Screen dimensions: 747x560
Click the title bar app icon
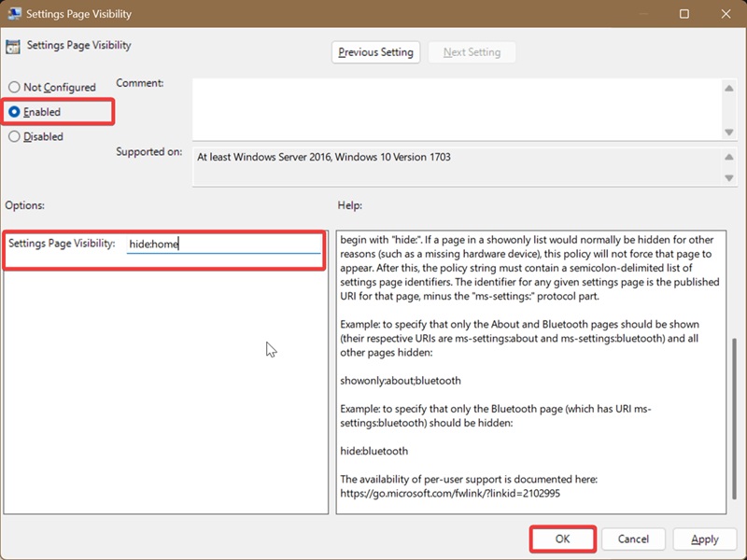coord(14,13)
